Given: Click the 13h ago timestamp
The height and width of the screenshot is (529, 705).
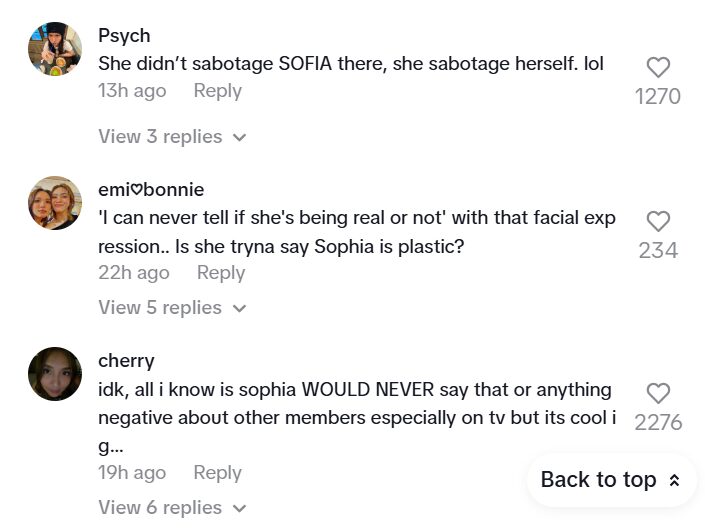Looking at the screenshot, I should point(132,91).
